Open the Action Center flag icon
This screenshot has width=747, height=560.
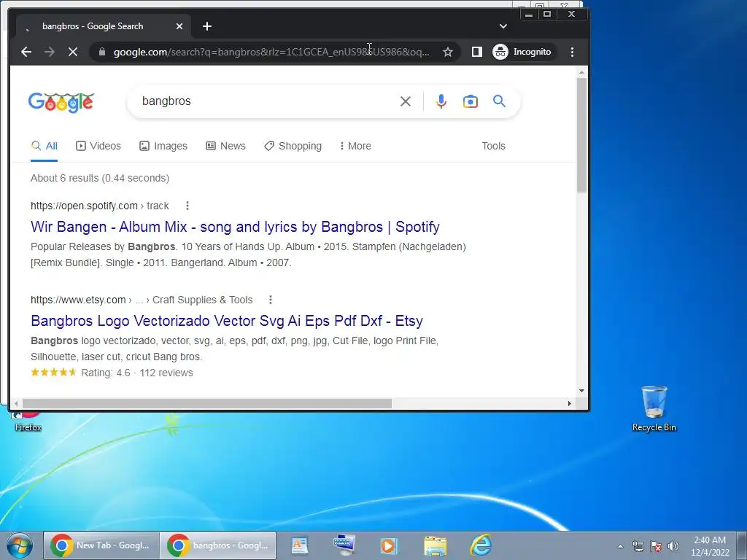click(x=656, y=546)
